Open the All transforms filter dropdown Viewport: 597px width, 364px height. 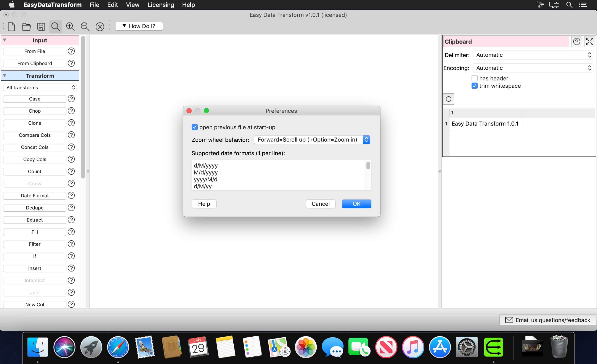(40, 87)
